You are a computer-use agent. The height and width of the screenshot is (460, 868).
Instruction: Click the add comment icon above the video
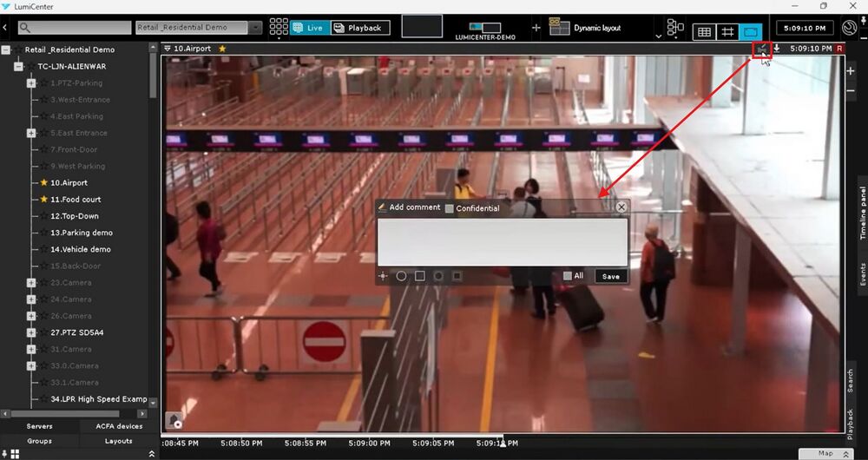(x=762, y=49)
